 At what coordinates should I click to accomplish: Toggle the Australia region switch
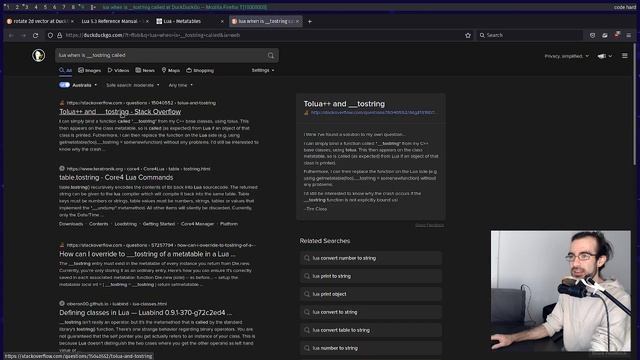click(x=64, y=85)
